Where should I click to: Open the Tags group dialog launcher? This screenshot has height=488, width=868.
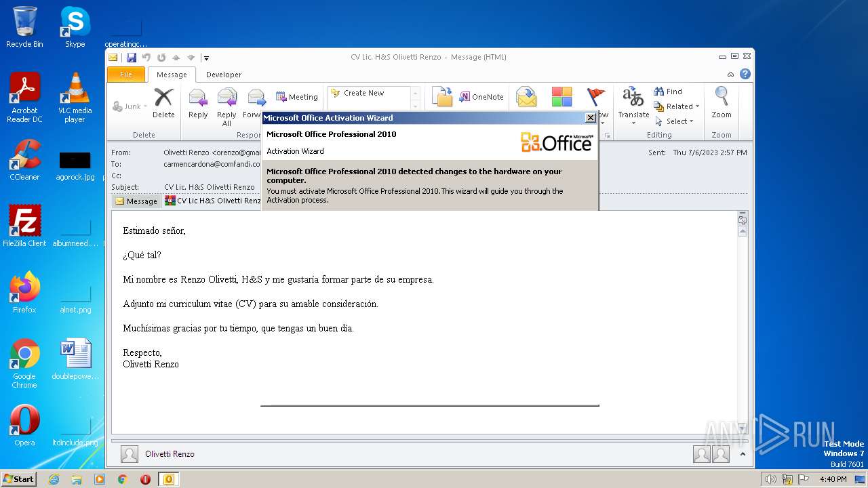click(607, 136)
